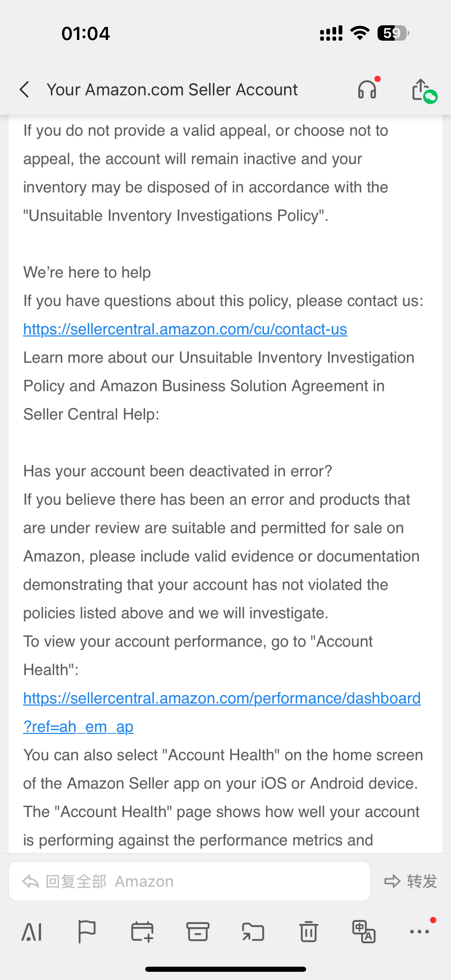Tap the reply all Amazon input field

pyautogui.click(x=190, y=881)
